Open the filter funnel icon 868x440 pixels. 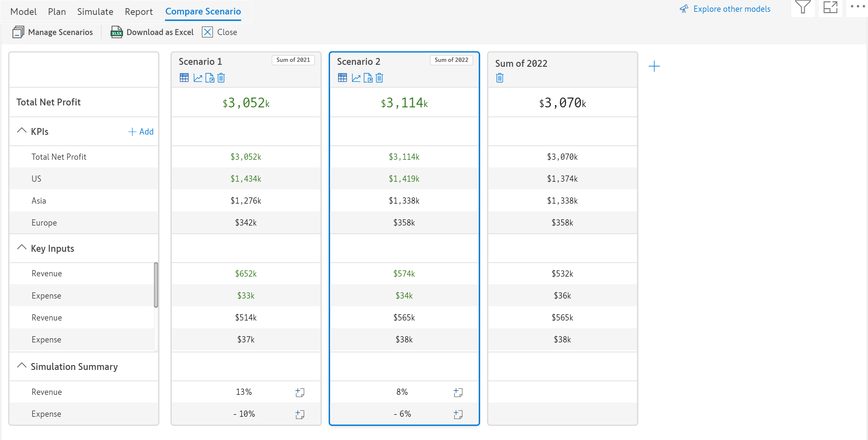(803, 8)
